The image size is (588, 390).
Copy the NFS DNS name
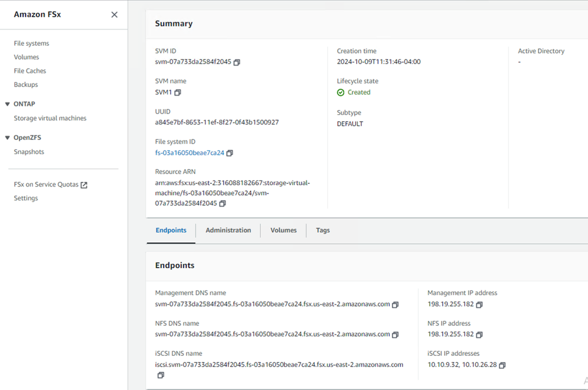396,335
